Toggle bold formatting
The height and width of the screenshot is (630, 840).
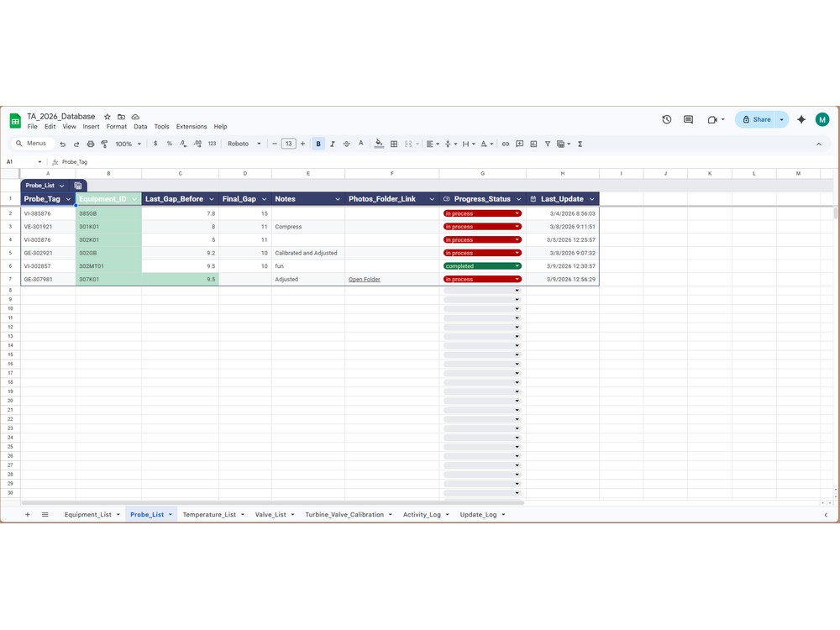(x=318, y=144)
